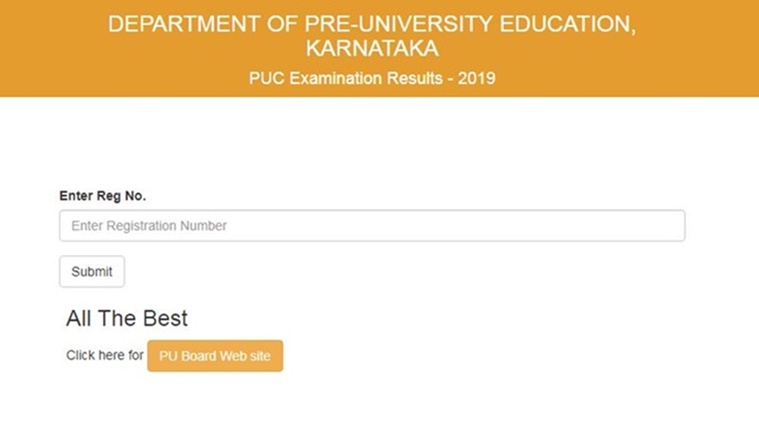Click the '2019' text in the subtitle
Viewport: 759px width, 422px height.
(x=476, y=79)
